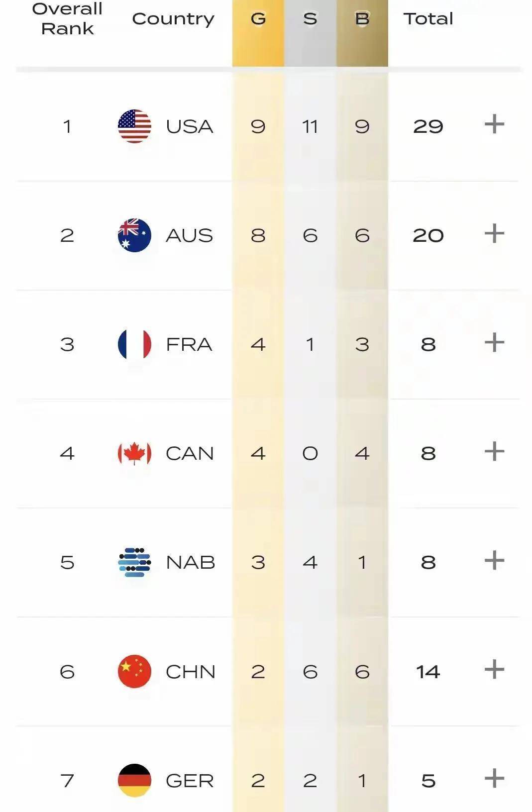Click the Australia flag icon
Screen dimensions: 532x812
[134, 235]
